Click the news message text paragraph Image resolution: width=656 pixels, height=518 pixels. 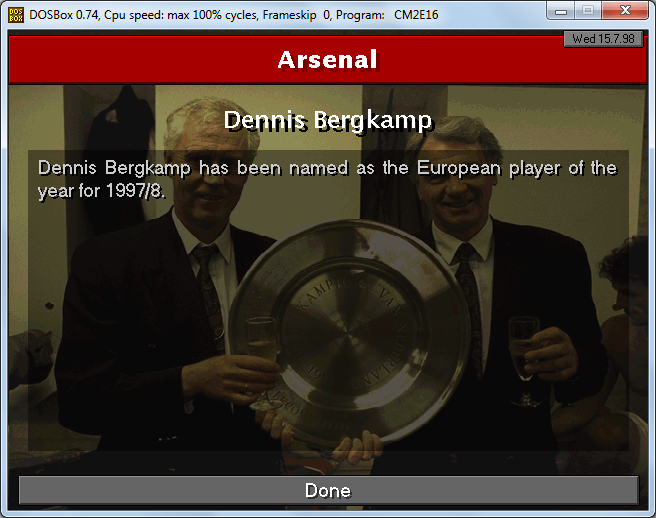328,179
